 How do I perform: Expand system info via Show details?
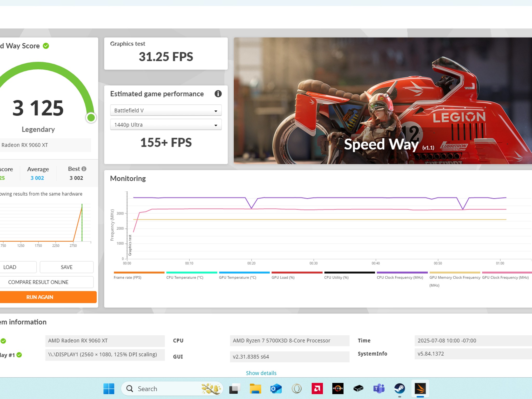click(261, 373)
